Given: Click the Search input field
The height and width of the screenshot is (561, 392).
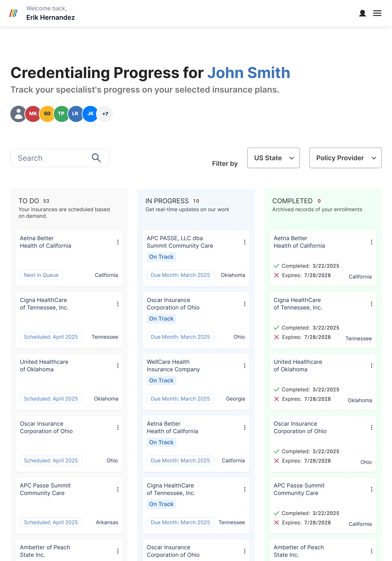Looking at the screenshot, I should click(60, 158).
